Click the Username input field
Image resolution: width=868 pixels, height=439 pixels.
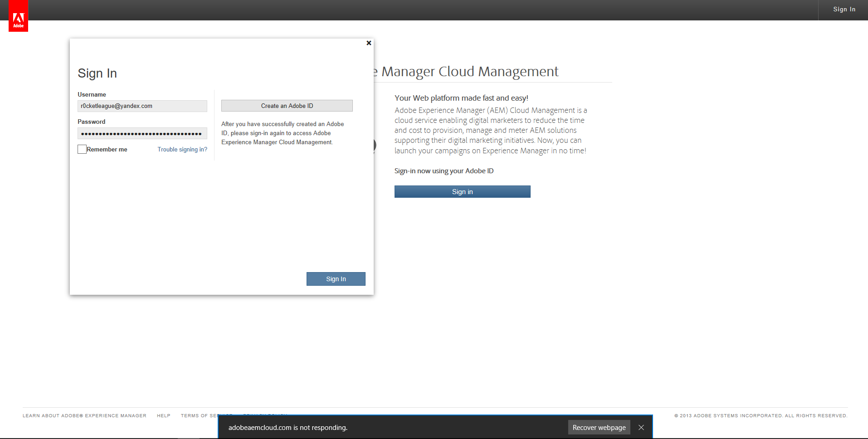142,106
